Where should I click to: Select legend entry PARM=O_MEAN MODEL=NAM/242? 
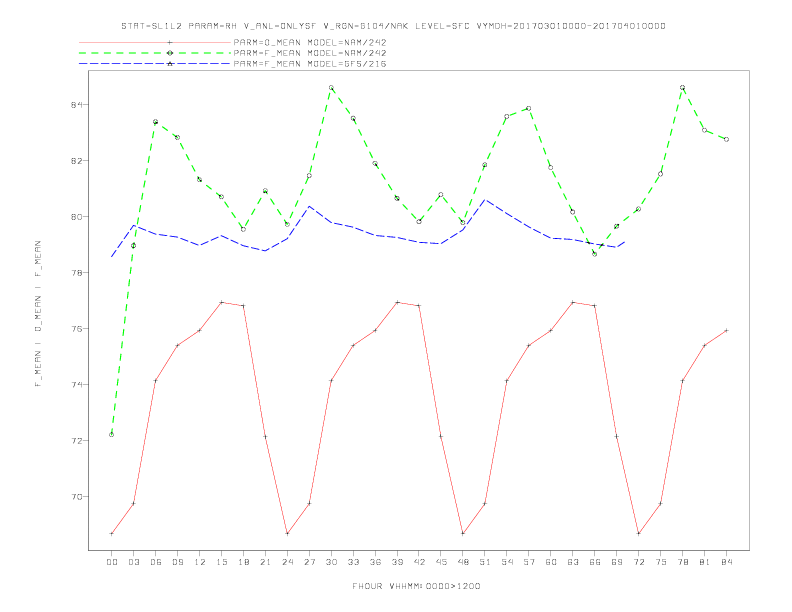point(310,42)
